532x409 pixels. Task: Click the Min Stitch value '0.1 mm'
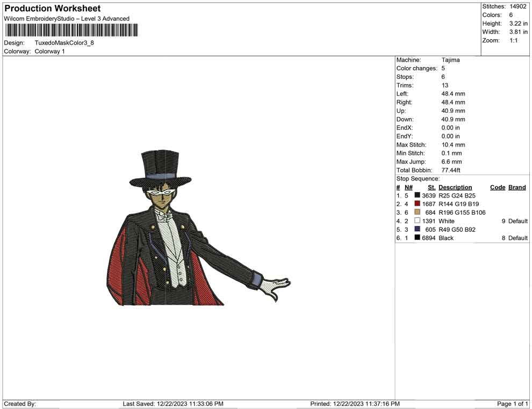click(x=451, y=153)
